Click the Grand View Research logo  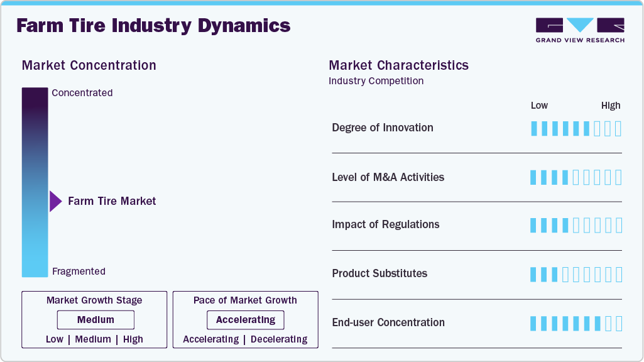tap(580, 30)
